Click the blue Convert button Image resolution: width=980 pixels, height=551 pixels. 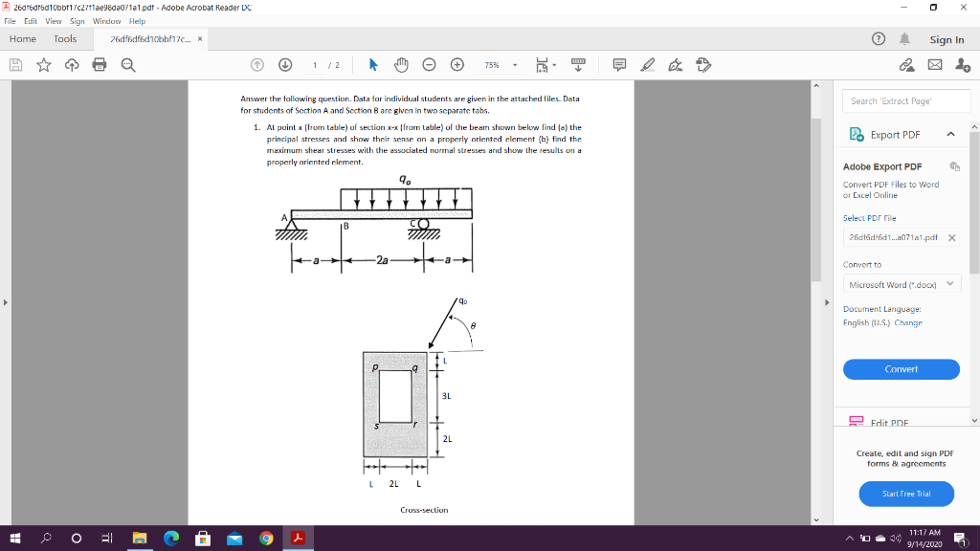[x=901, y=369]
